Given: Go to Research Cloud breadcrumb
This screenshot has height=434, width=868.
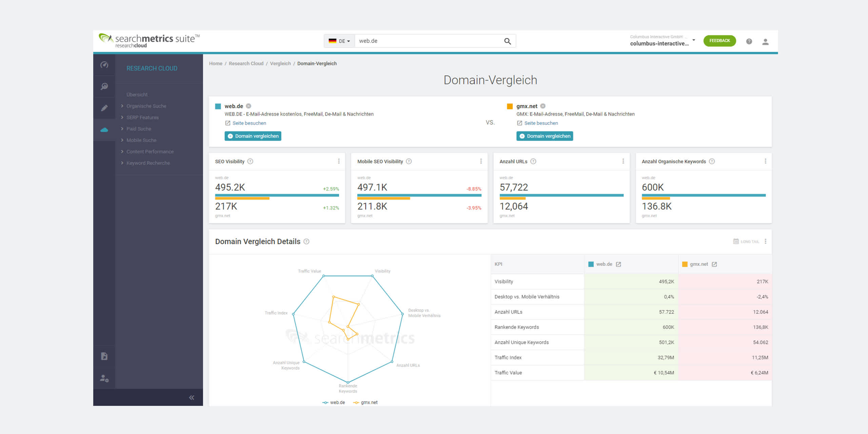Looking at the screenshot, I should tap(246, 63).
